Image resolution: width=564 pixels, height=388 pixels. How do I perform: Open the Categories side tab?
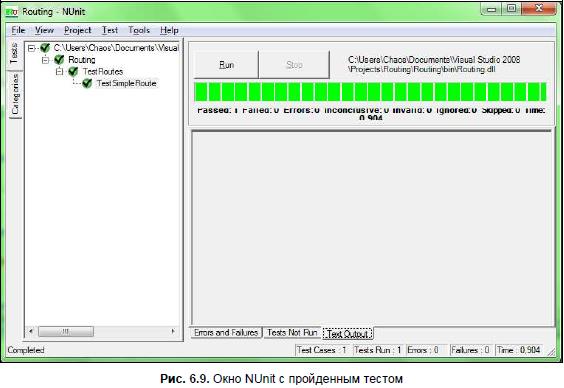point(15,94)
